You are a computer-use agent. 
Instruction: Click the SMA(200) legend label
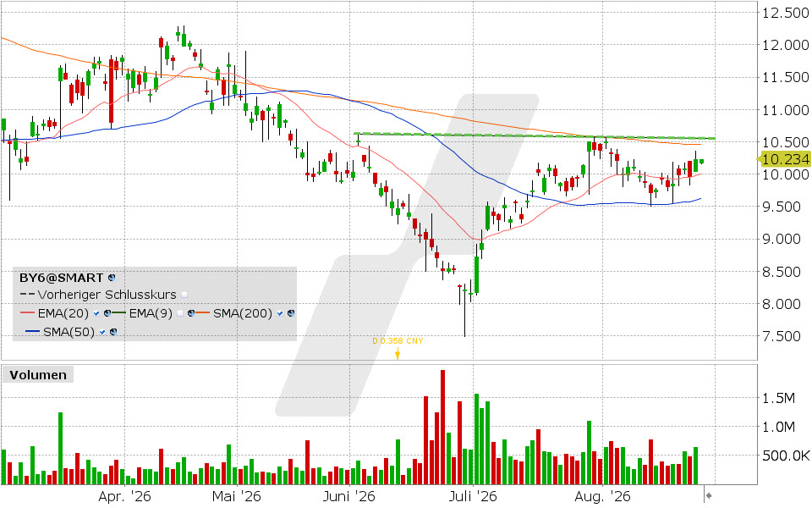coord(243,313)
